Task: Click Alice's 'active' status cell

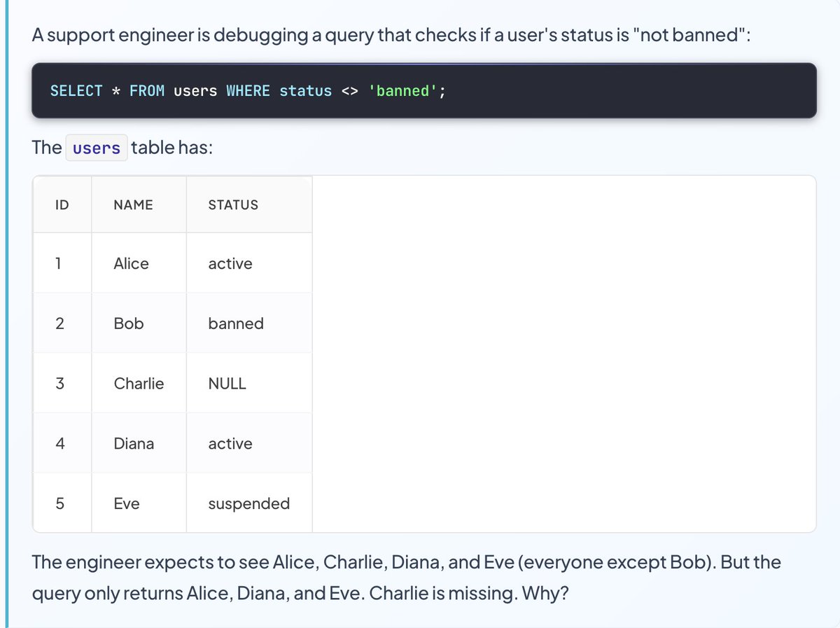Action: click(249, 263)
